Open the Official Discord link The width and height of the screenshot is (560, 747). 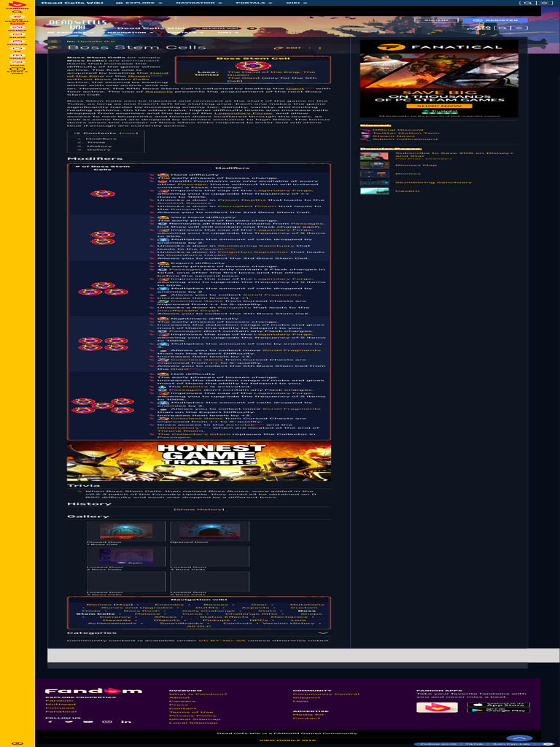point(397,130)
